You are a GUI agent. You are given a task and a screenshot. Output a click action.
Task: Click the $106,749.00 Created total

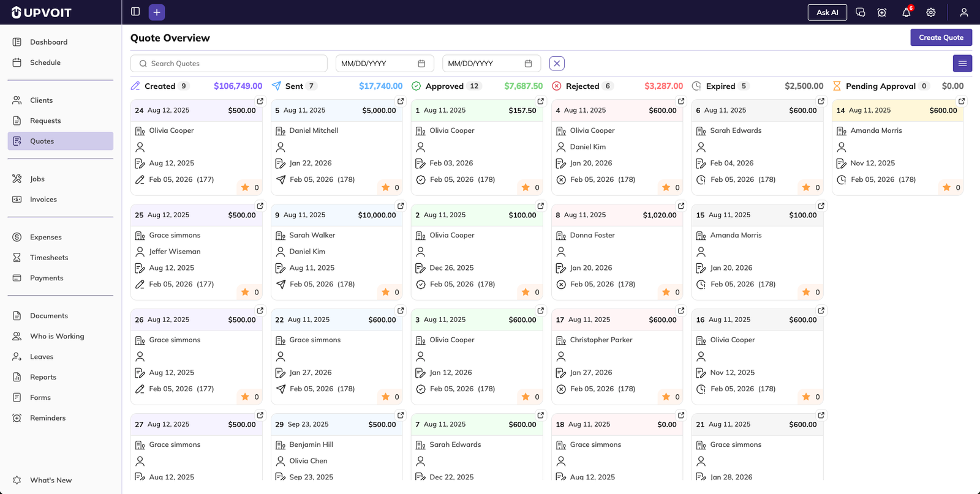238,86
